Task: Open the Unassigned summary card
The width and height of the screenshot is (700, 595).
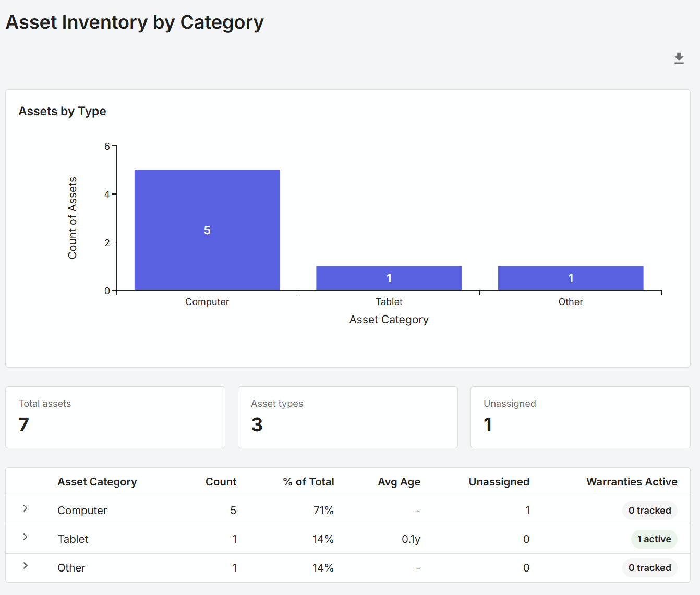Action: point(580,417)
